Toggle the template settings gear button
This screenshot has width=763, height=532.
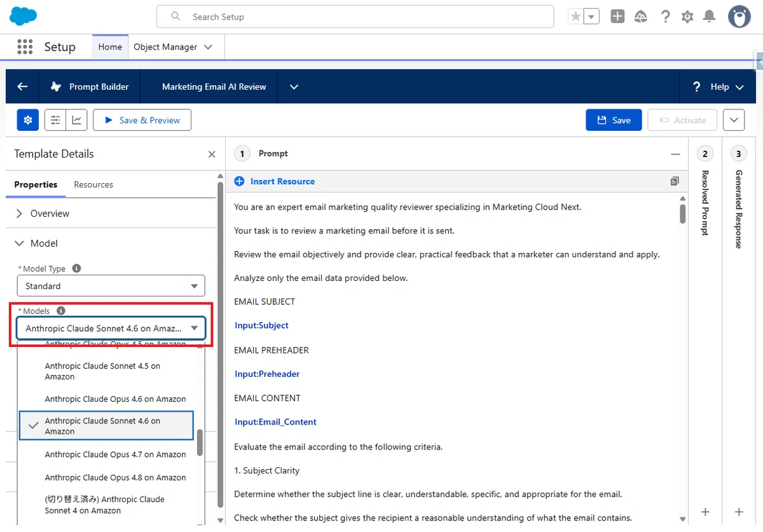pos(27,119)
